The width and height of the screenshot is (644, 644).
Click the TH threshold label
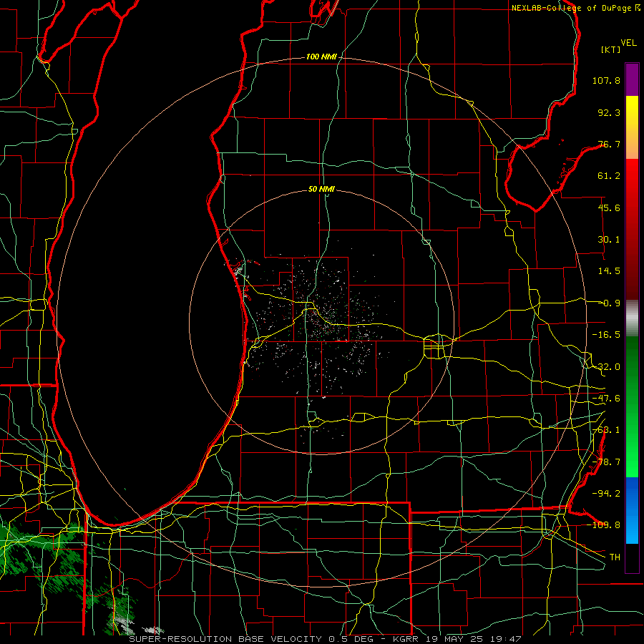tap(615, 557)
